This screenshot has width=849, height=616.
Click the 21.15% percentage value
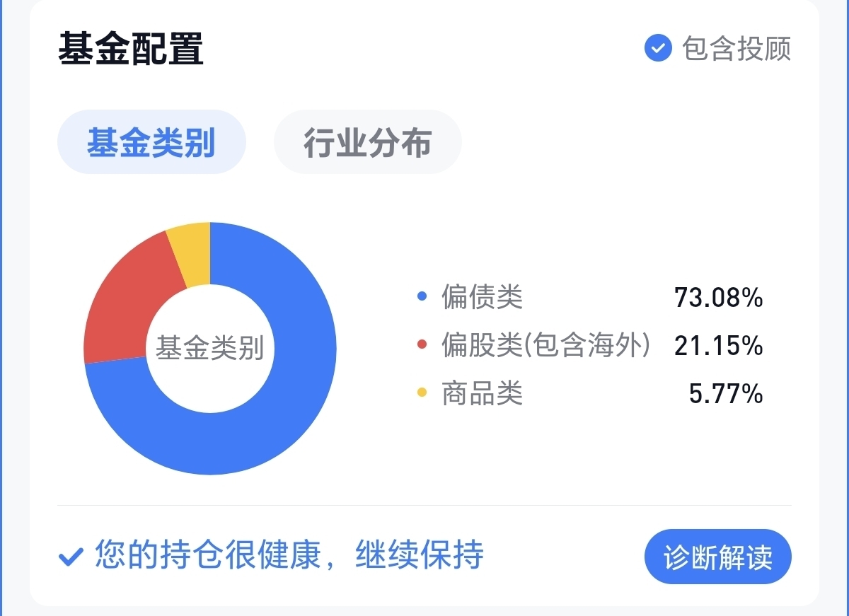coord(718,345)
